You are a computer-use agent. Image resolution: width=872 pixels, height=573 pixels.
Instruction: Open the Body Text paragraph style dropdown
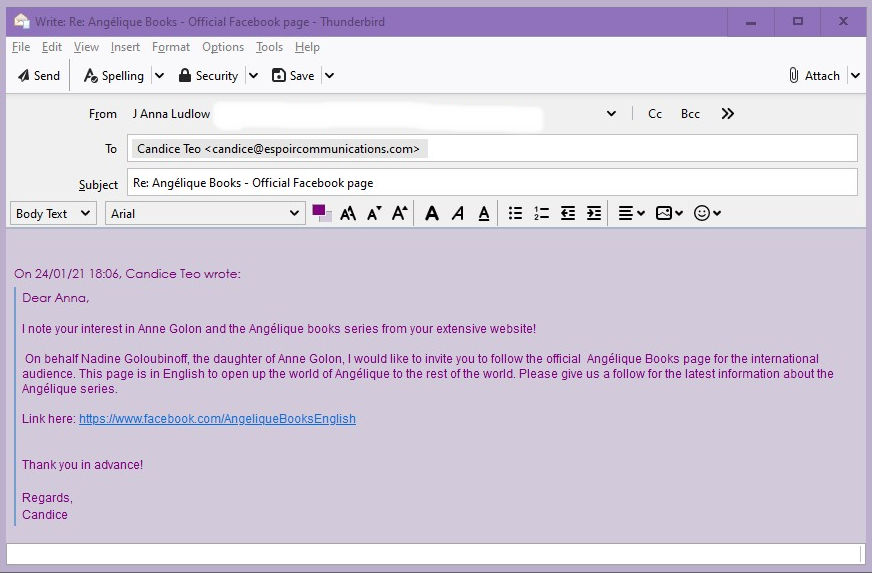click(53, 213)
